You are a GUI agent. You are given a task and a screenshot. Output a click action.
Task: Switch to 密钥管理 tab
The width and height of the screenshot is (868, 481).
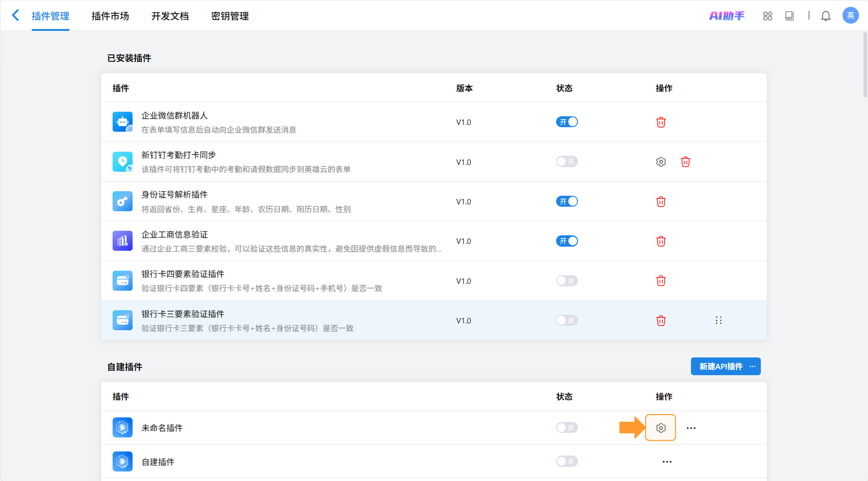(x=230, y=16)
